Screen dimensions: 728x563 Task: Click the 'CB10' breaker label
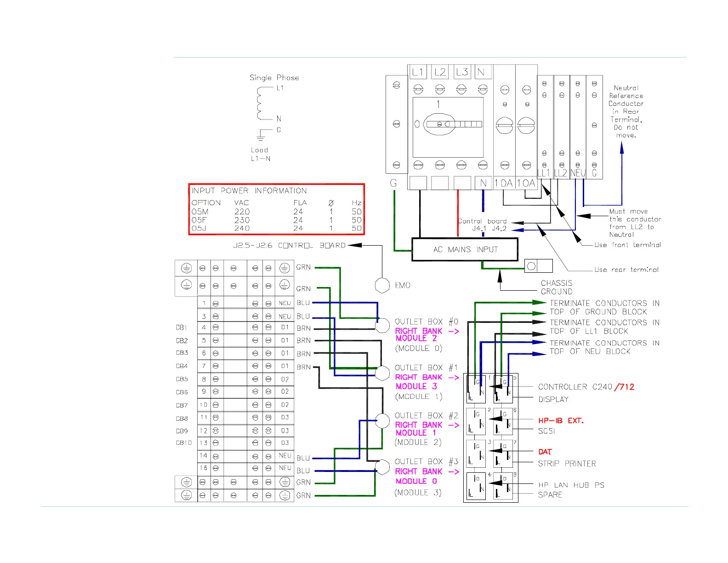click(x=184, y=443)
